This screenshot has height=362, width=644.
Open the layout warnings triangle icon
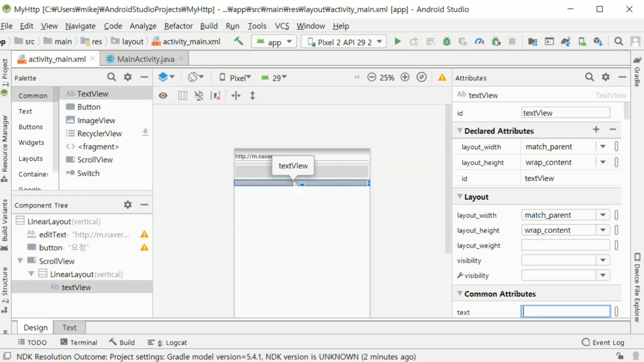(442, 78)
